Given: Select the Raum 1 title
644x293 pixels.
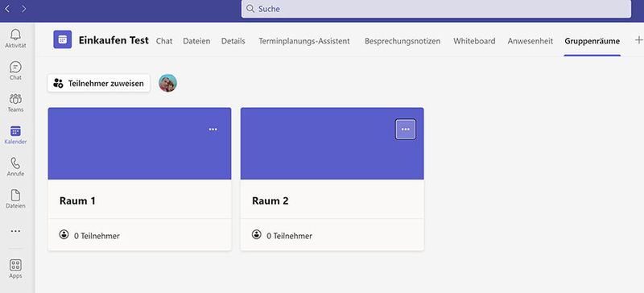Looking at the screenshot, I should (77, 201).
